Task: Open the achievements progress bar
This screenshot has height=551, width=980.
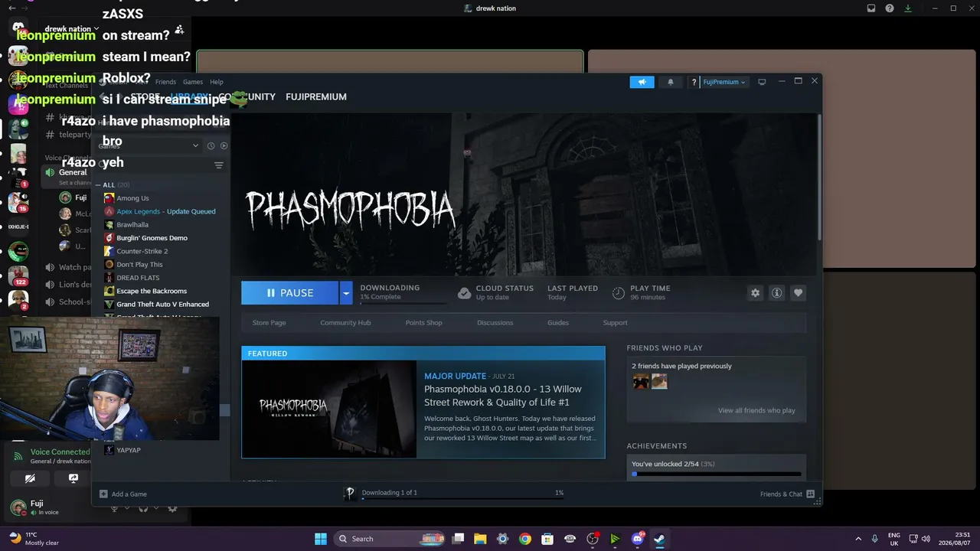Action: click(717, 474)
